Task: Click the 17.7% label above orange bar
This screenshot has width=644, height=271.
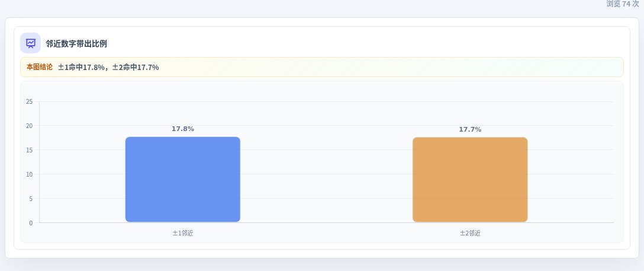Action: coord(470,129)
